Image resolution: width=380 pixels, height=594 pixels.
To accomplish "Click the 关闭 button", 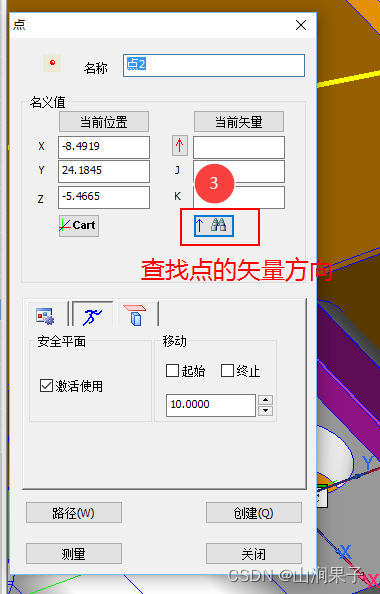I will (254, 554).
